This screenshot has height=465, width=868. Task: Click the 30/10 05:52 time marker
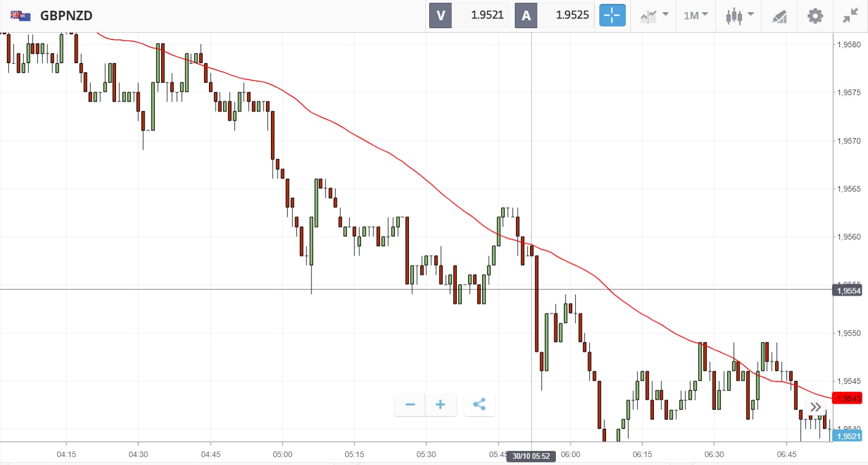(531, 456)
